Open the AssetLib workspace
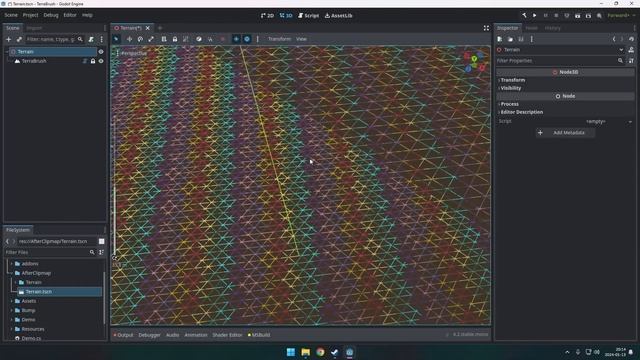This screenshot has height=360, width=640. (338, 16)
